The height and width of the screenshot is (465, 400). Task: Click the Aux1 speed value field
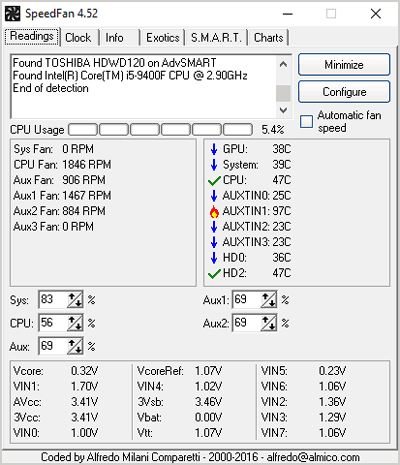click(x=247, y=300)
